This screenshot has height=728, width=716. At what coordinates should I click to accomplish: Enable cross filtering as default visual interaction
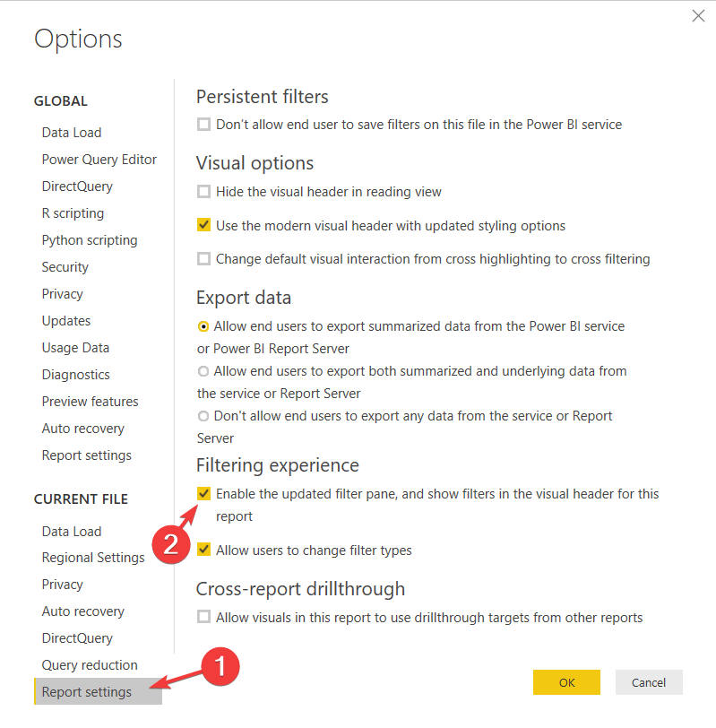(x=203, y=258)
